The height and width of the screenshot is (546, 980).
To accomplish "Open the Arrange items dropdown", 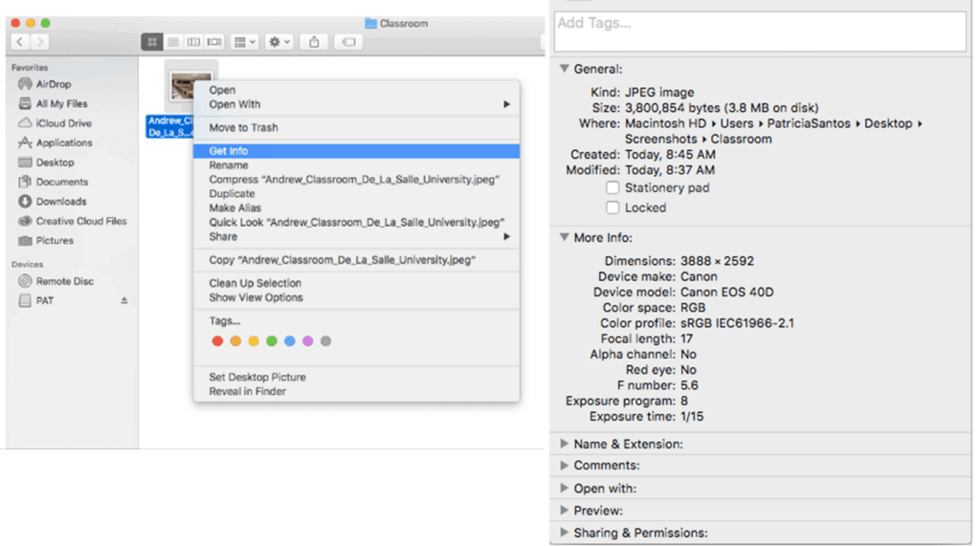I will coord(245,42).
